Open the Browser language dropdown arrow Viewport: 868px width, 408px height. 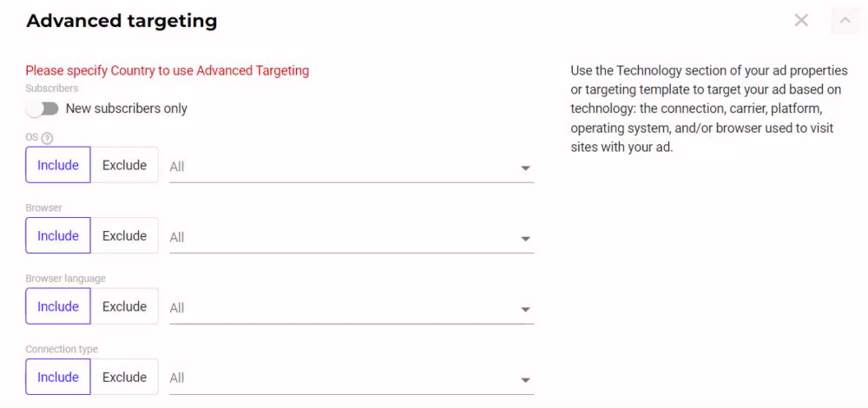pos(525,309)
